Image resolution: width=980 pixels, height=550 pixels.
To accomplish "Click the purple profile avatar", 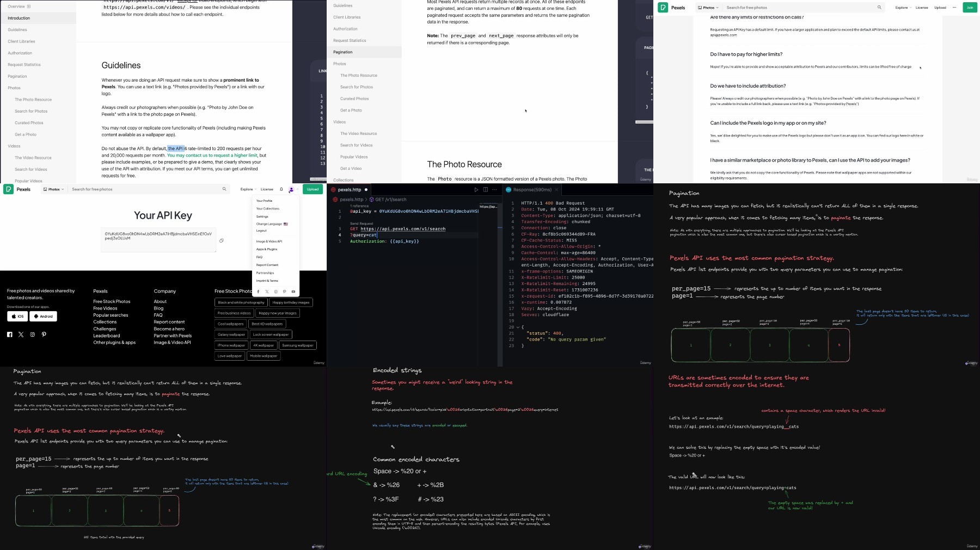I will point(291,189).
